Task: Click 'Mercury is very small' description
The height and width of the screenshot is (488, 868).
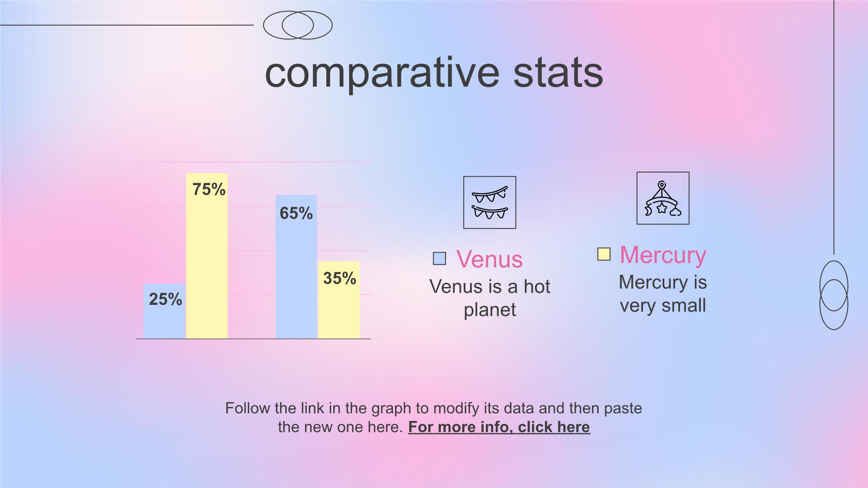Action: [663, 294]
